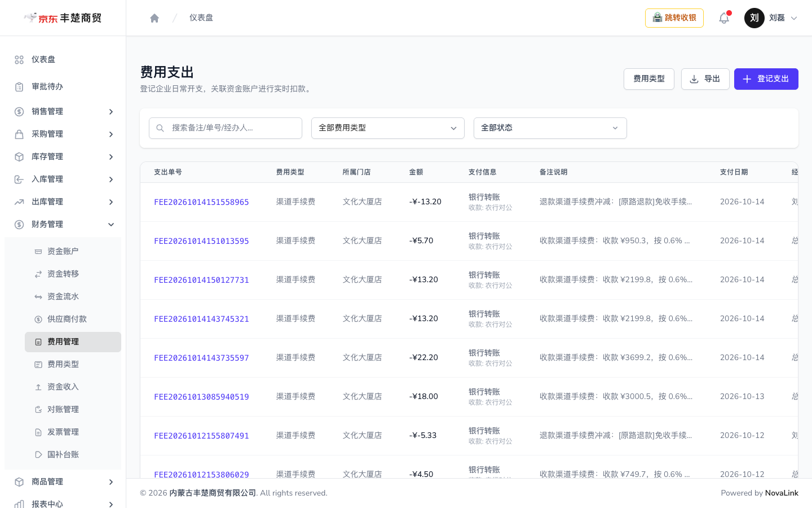This screenshot has height=508, width=812.
Task: Click the 刘 user avatar
Action: coord(754,18)
